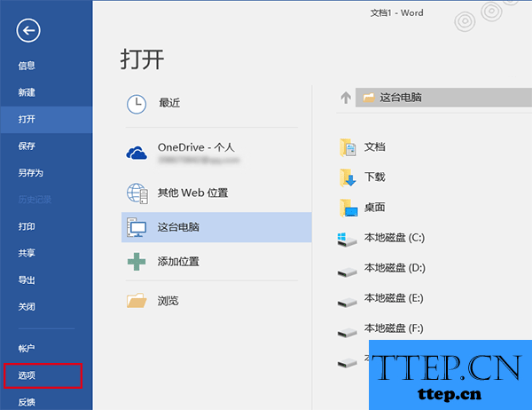Select the 最近 location label
The width and height of the screenshot is (532, 410).
coord(169,103)
